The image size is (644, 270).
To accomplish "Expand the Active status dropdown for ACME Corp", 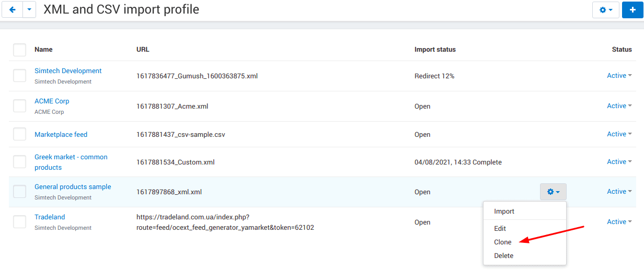I will coord(619,106).
